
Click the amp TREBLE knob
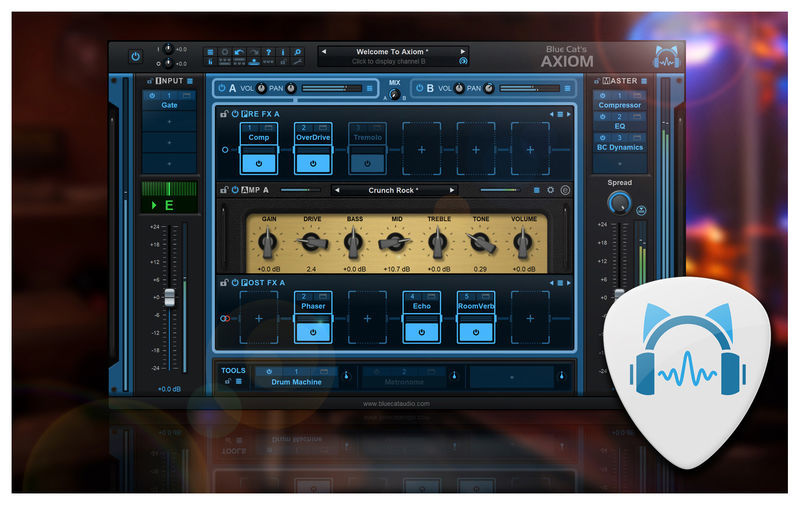pos(438,242)
